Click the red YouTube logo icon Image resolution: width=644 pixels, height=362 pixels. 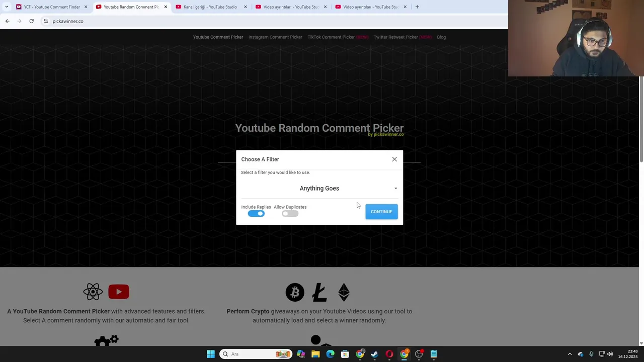[x=119, y=292]
